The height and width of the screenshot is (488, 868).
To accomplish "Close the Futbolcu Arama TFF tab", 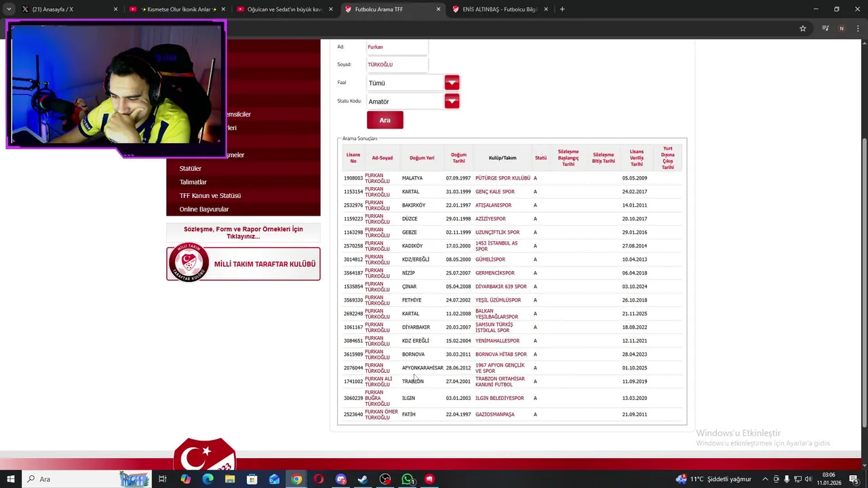I will pos(438,9).
